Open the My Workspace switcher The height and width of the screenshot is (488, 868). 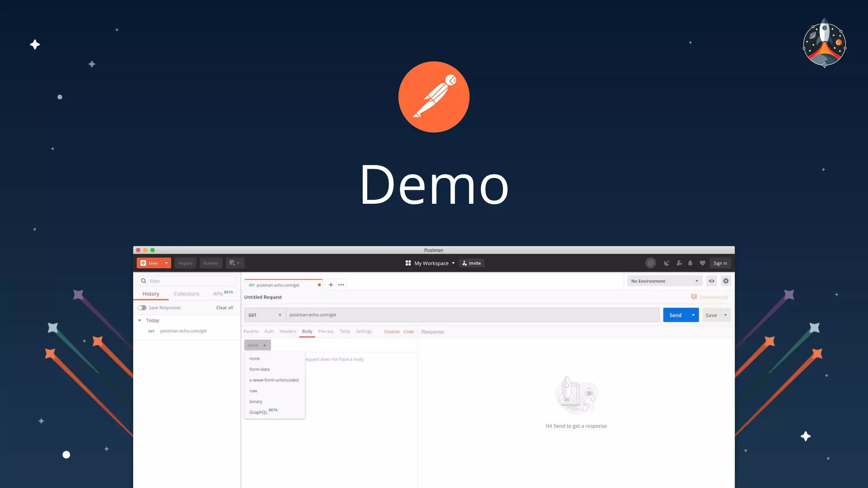point(430,263)
